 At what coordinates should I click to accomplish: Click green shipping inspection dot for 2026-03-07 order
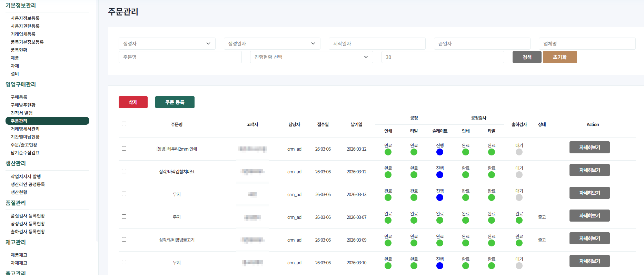coord(519,220)
